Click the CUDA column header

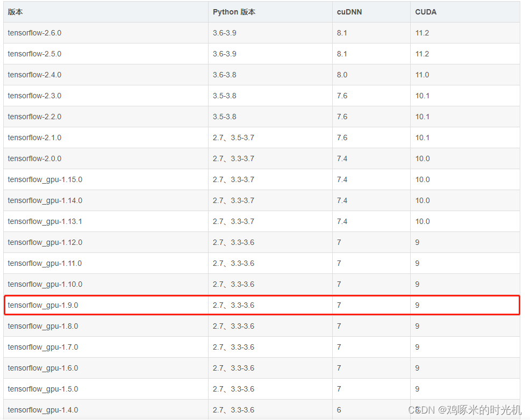465,12
